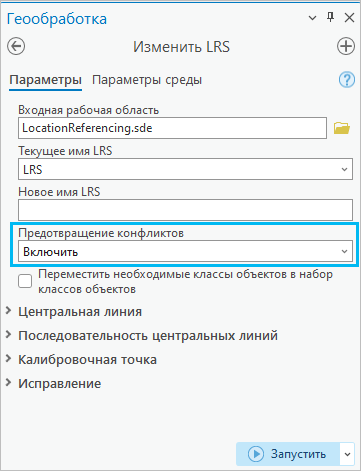Check Переместить необходимые классы объектов checkbox
The height and width of the screenshot is (471, 361).
(25, 281)
